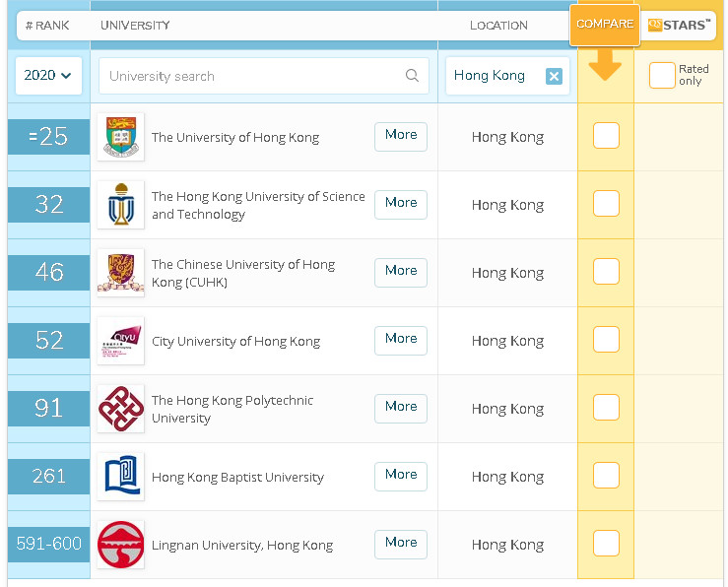Tick compare box for Hong Kong Baptist University

point(606,475)
